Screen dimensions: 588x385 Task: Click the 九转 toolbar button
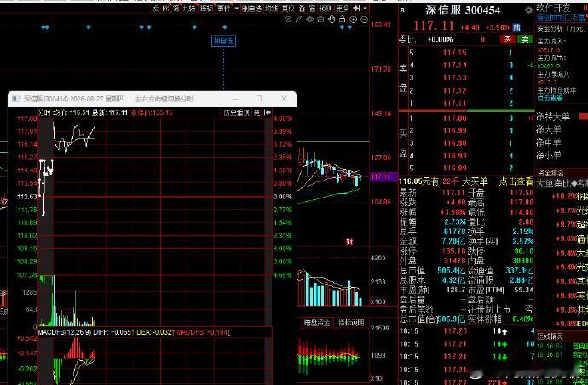189,9
